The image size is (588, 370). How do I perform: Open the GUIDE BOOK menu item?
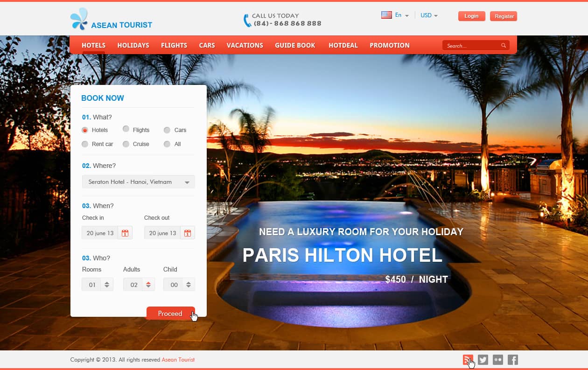295,45
